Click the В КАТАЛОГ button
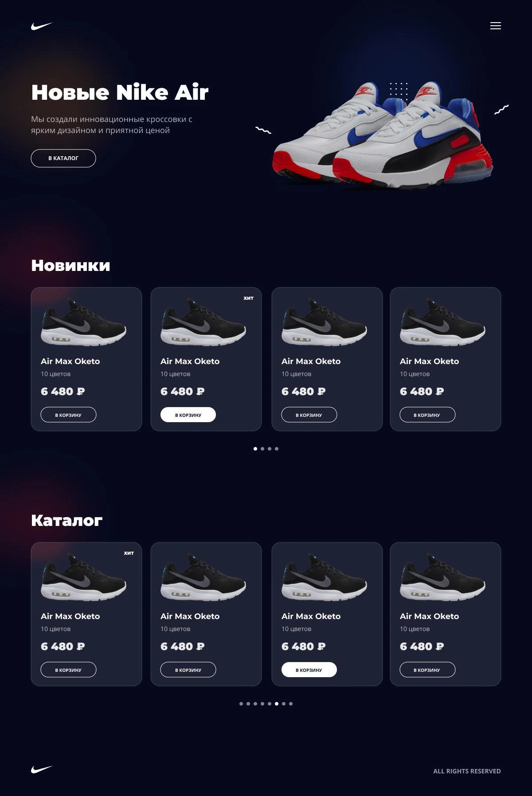532x796 pixels. (63, 158)
